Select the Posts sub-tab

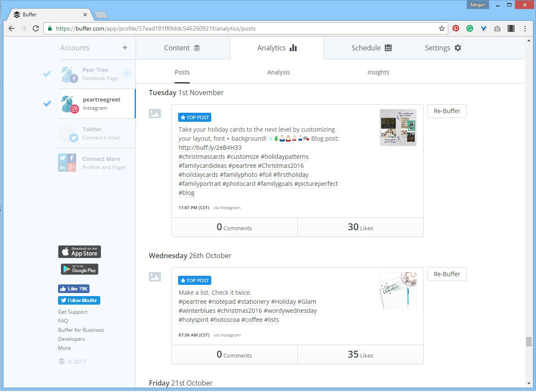182,72
